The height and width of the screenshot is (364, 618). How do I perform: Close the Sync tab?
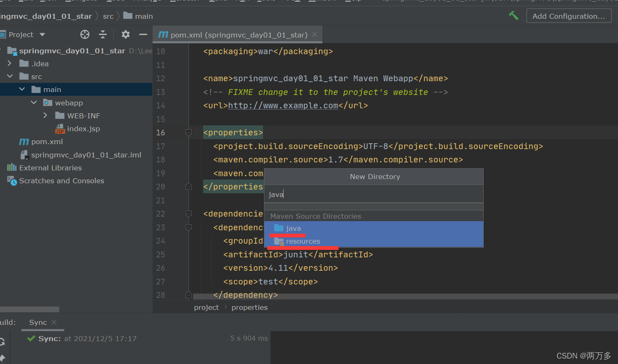pos(54,322)
